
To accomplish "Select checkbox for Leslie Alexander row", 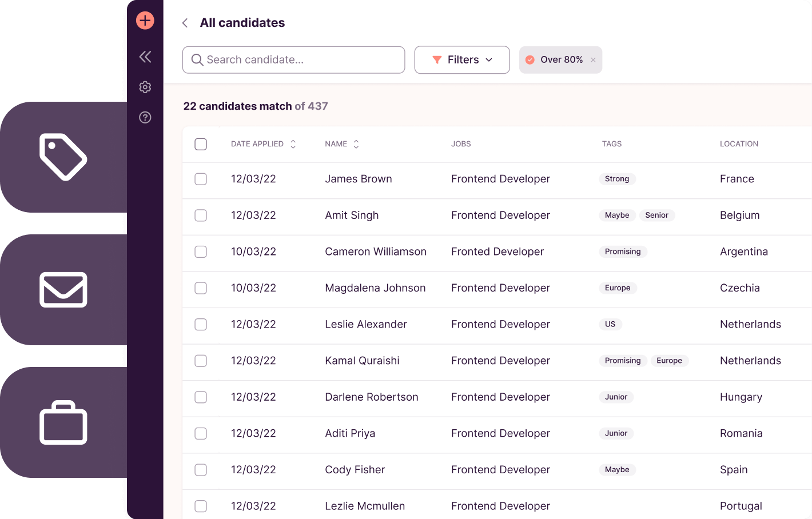I will pos(201,324).
